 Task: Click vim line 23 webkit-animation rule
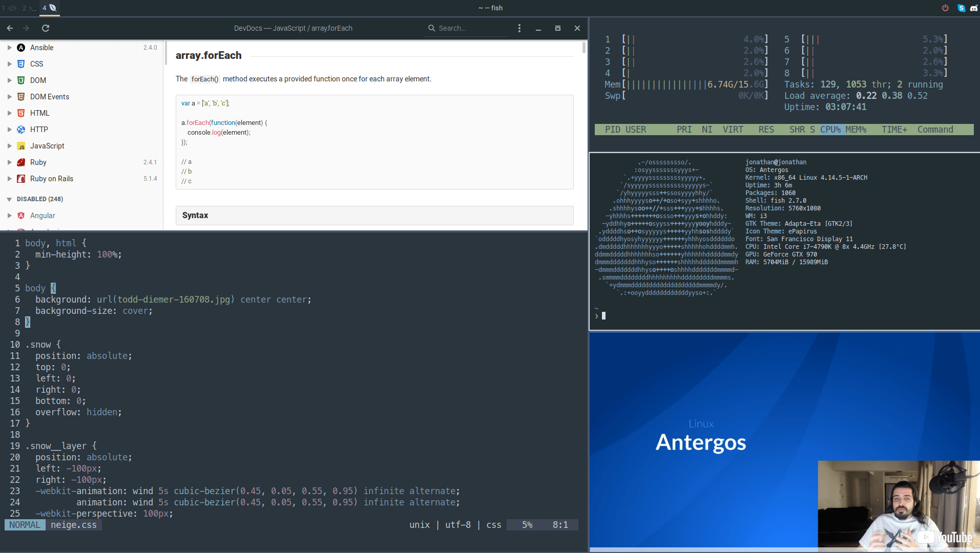click(x=247, y=491)
